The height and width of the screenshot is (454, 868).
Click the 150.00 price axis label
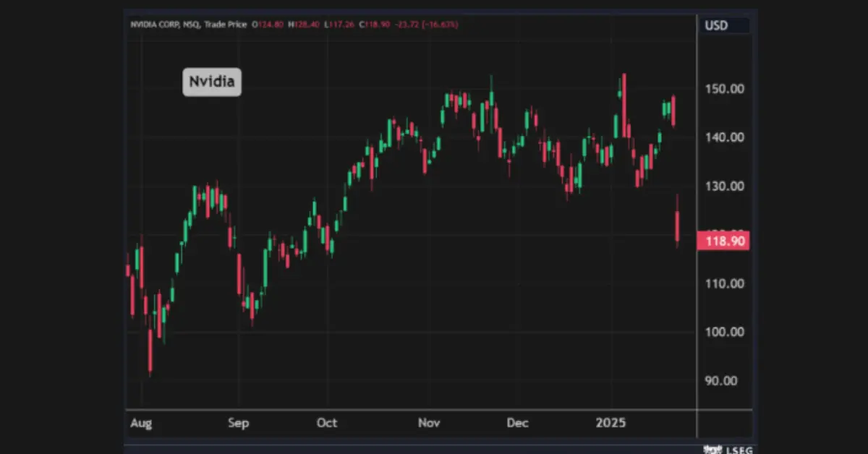tap(723, 89)
